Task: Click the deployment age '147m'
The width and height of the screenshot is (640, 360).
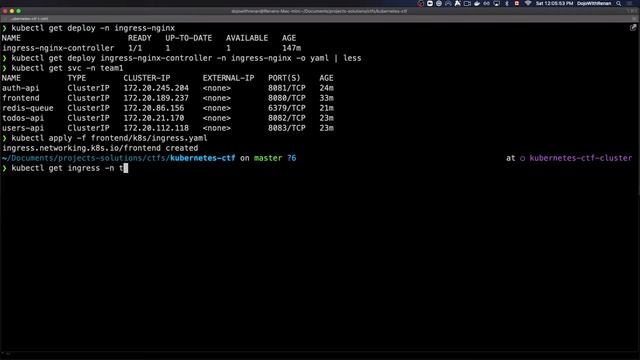Action: pyautogui.click(x=291, y=48)
